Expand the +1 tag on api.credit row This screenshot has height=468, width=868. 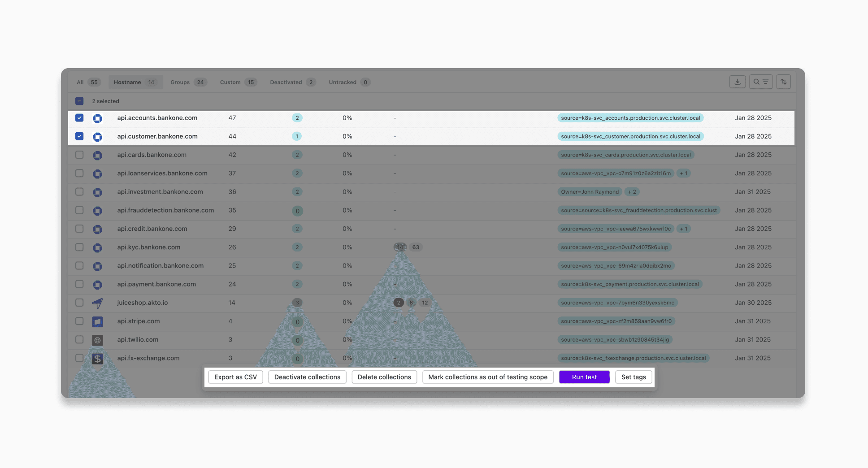tap(683, 229)
